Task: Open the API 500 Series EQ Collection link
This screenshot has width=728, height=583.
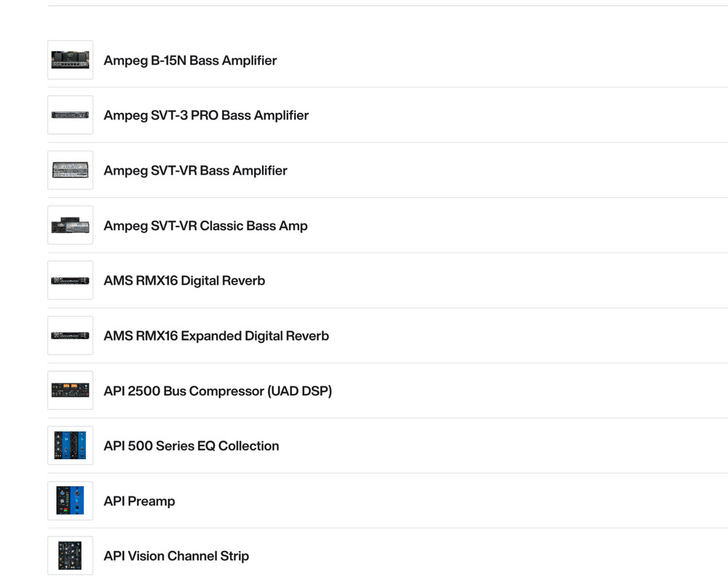Action: 191,445
